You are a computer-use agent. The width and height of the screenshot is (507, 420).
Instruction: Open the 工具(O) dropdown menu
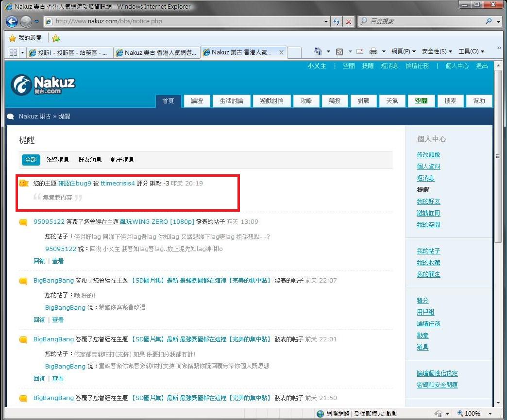471,51
